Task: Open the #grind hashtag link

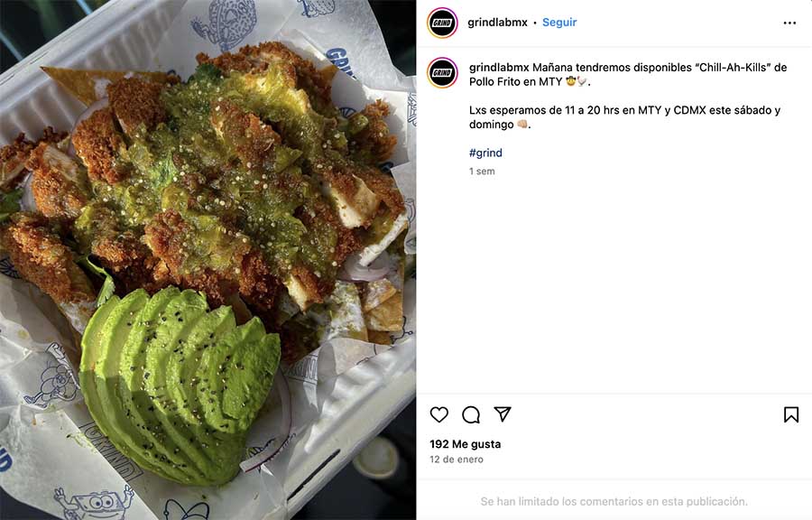Action: tap(485, 153)
